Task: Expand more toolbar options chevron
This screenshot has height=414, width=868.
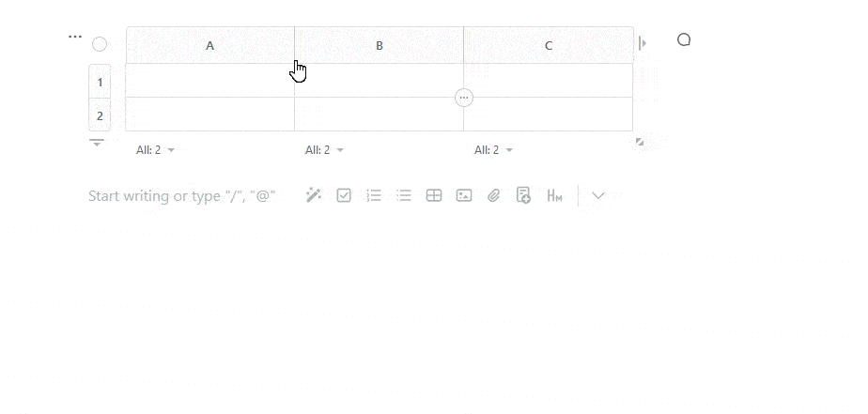Action: (598, 195)
